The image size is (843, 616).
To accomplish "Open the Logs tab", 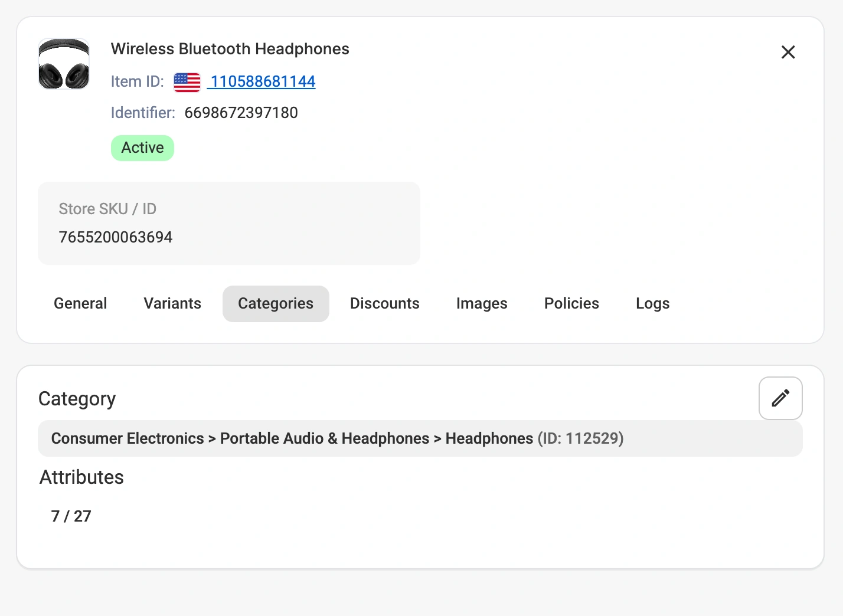I will [652, 303].
